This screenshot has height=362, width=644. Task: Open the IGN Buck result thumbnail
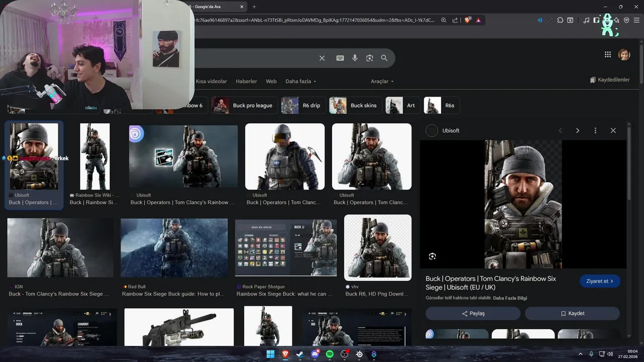click(x=60, y=247)
